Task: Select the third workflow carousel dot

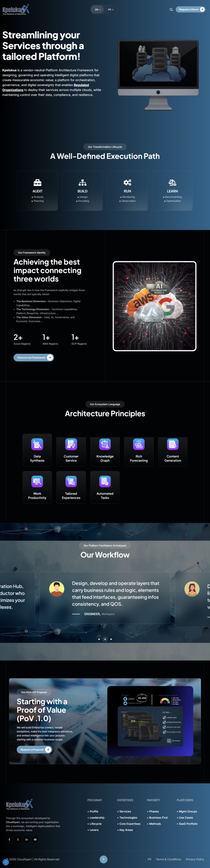Action: click(111, 639)
